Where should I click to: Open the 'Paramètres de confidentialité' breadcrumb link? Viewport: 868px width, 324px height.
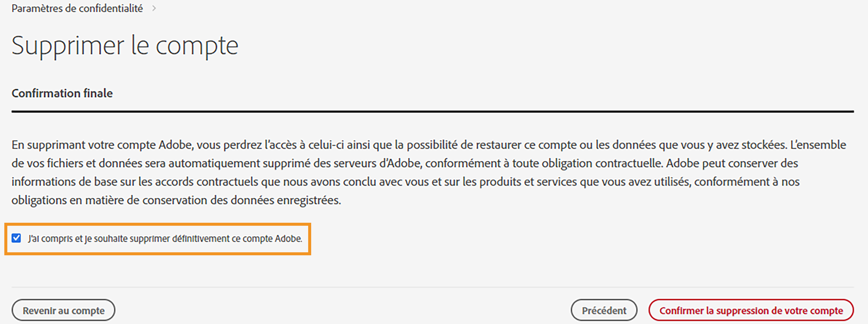click(77, 8)
